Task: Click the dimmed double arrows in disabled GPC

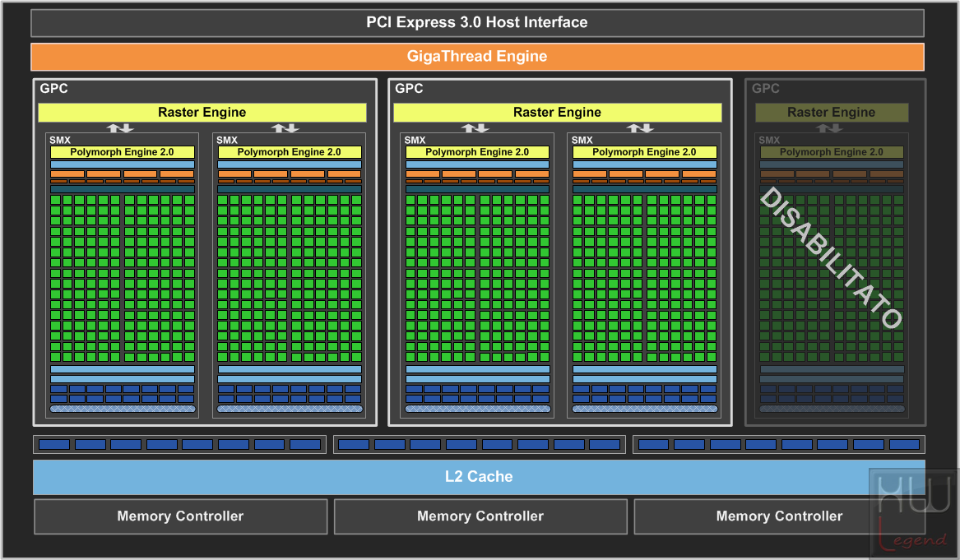Action: tap(829, 128)
